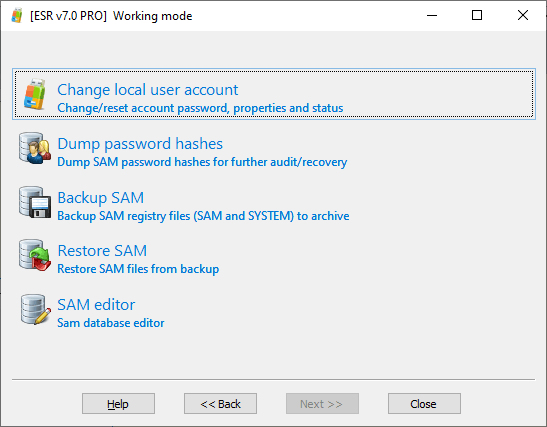This screenshot has width=547, height=427.
Task: Maximize the Working mode window
Action: (477, 15)
